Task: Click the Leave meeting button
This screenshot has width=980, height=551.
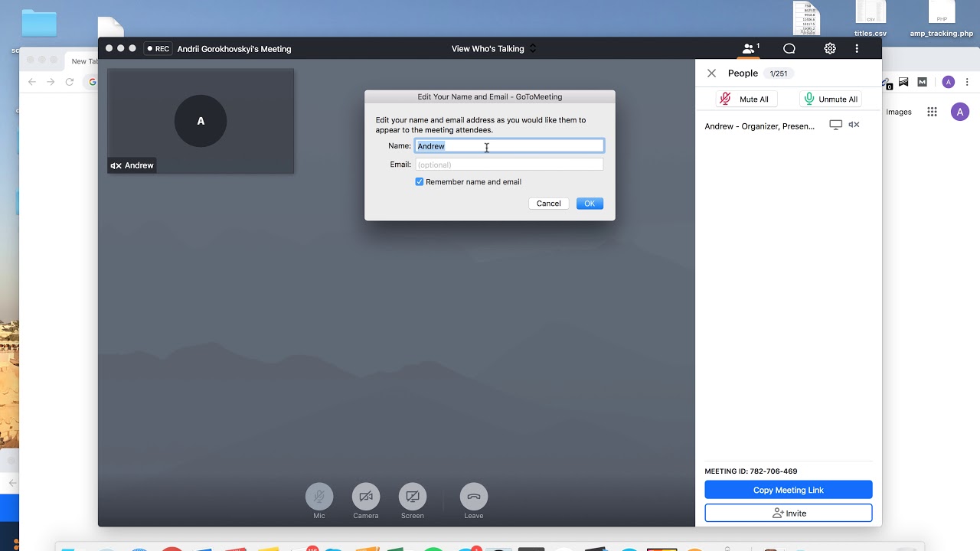Action: click(474, 497)
